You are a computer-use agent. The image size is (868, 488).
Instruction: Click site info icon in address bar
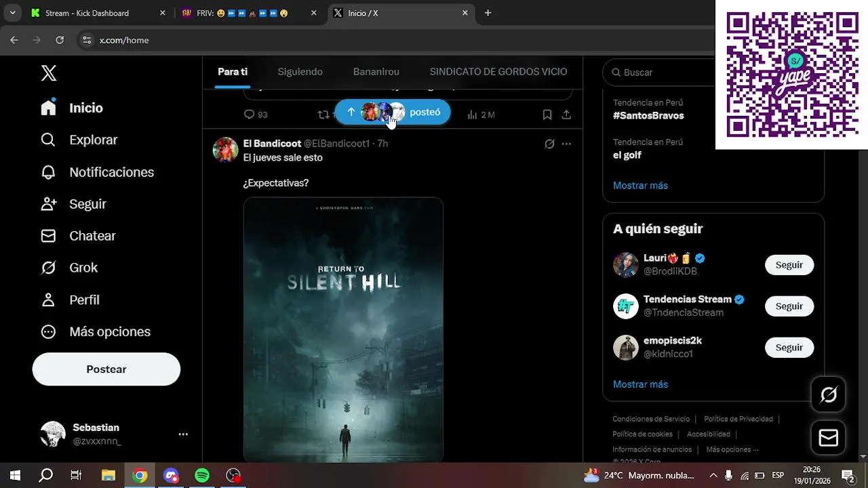(86, 40)
